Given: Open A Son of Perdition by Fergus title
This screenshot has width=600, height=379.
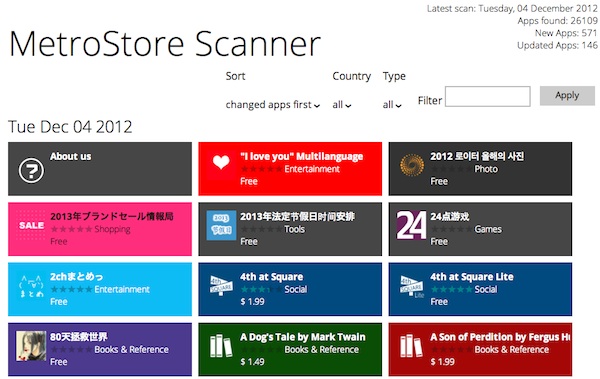Looking at the screenshot, I should 501,337.
